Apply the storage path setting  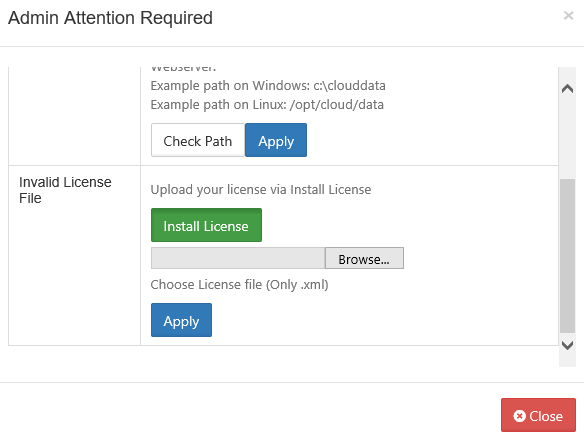[276, 140]
